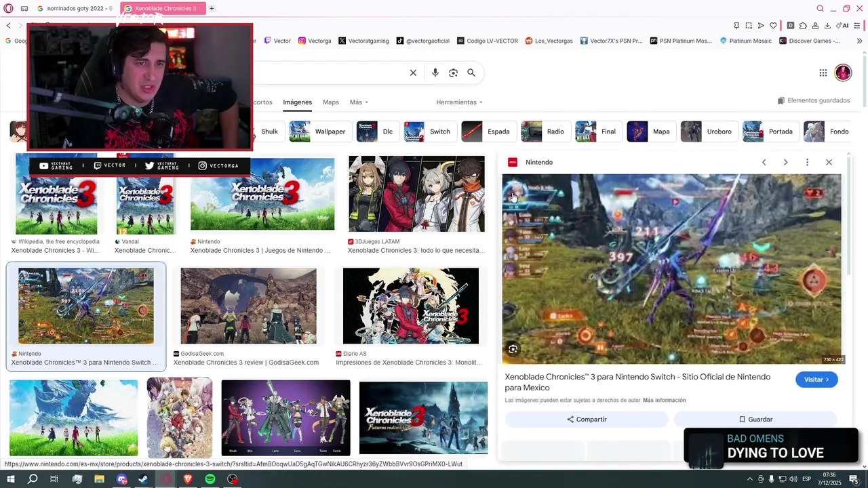Screen dimensions: 868x488
Task: Open the Google apps grid
Action: coord(823,73)
